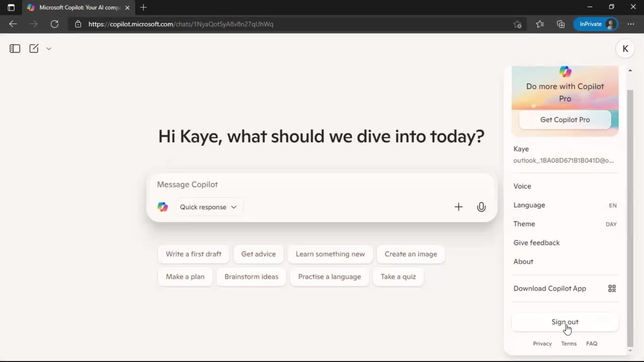The width and height of the screenshot is (644, 362).
Task: Start a new chat with the compose icon
Action: [34, 49]
